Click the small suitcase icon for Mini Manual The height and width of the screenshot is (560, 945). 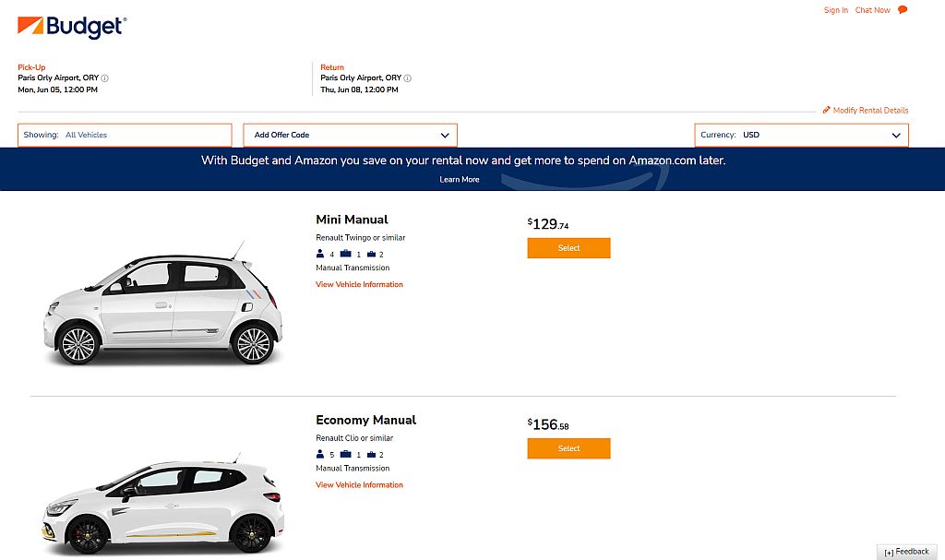[x=371, y=254]
